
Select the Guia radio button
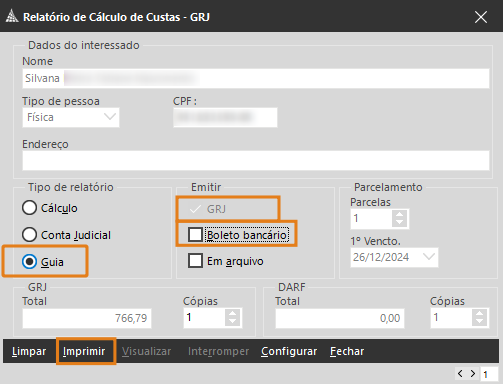(x=29, y=262)
